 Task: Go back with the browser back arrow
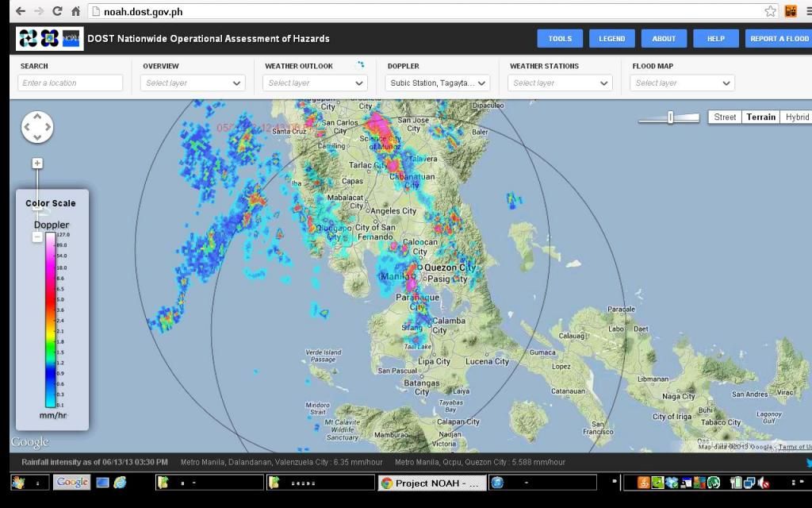tap(20, 11)
